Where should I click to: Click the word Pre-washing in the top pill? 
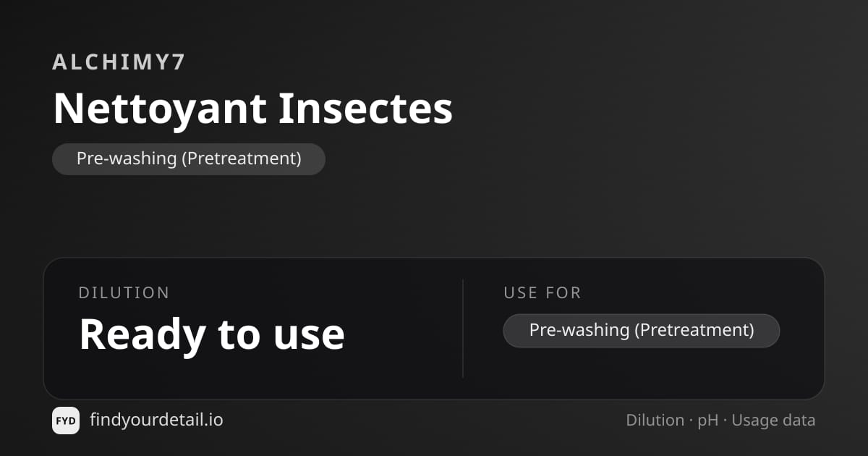pyautogui.click(x=125, y=159)
